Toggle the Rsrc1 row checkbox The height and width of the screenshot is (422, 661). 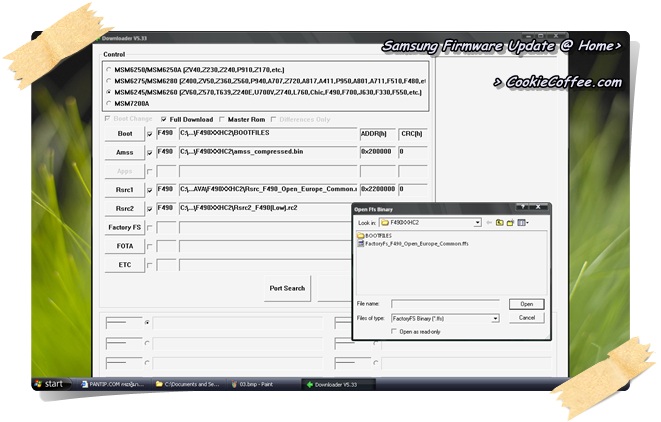[150, 190]
